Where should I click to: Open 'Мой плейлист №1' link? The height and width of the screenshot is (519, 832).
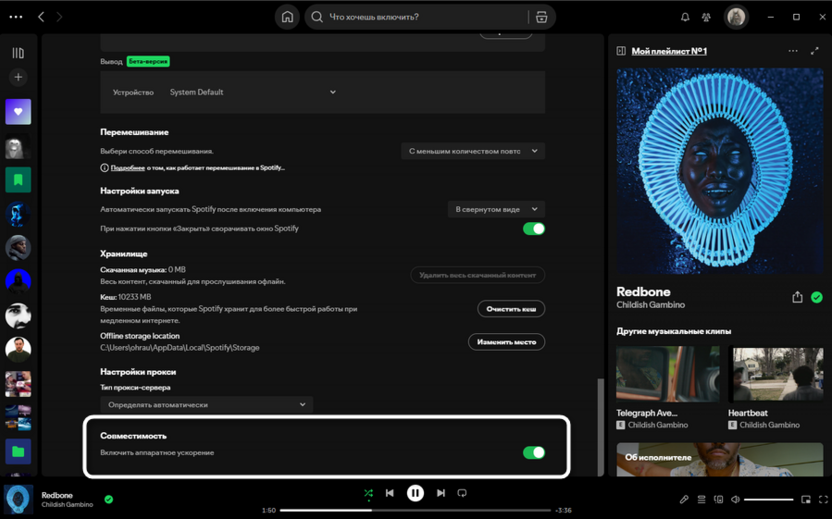669,51
